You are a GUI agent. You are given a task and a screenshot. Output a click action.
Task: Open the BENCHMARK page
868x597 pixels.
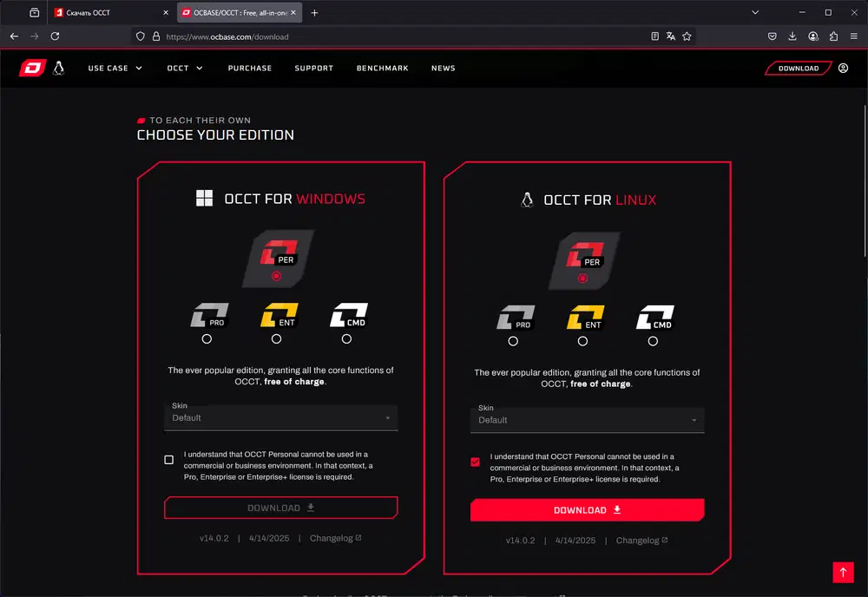pyautogui.click(x=383, y=68)
